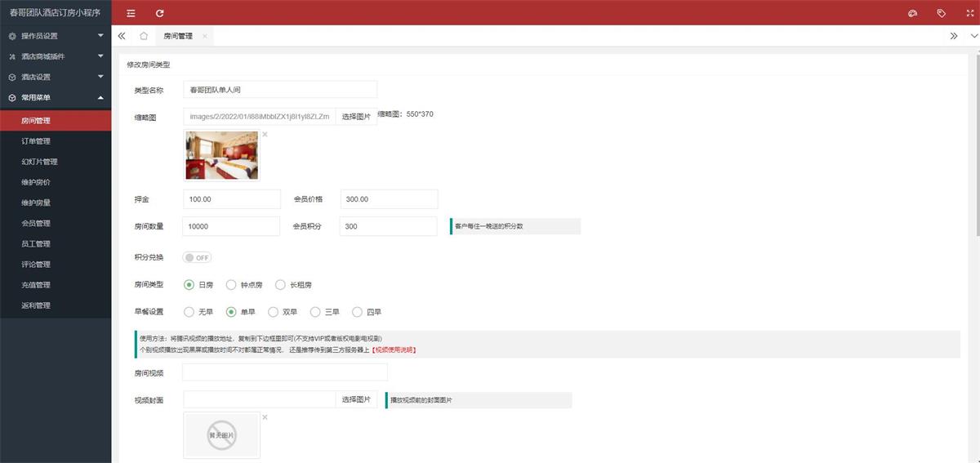Open the tab options dropdown arrow
Image resolution: width=980 pixels, height=463 pixels.
tap(973, 36)
